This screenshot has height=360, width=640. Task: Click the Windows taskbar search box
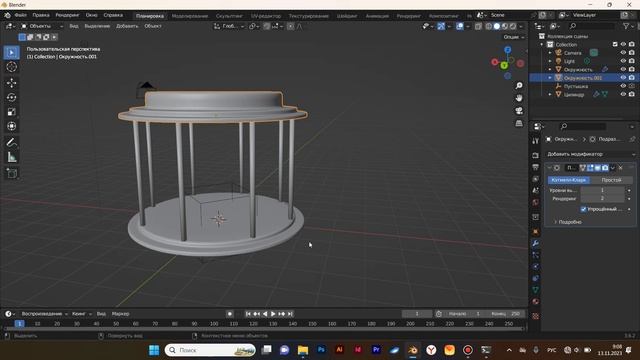210,350
